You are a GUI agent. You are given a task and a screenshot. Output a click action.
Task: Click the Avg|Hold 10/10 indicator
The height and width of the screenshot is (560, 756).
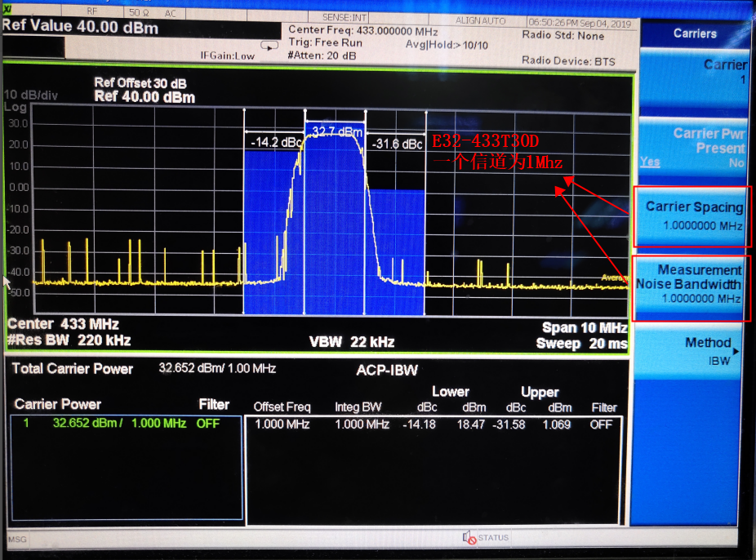click(x=447, y=45)
